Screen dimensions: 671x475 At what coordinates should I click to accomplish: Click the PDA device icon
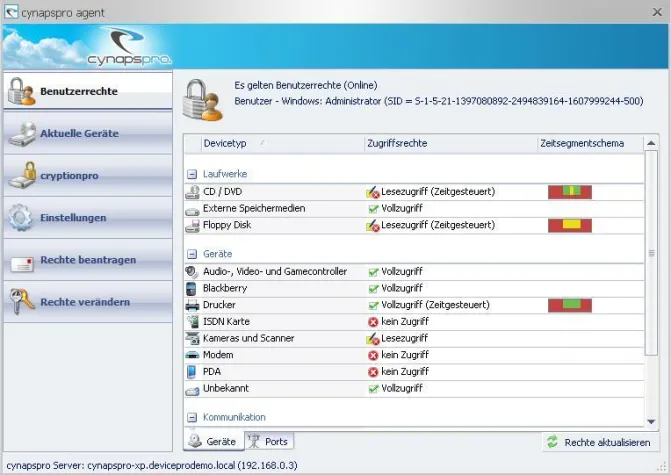point(192,372)
